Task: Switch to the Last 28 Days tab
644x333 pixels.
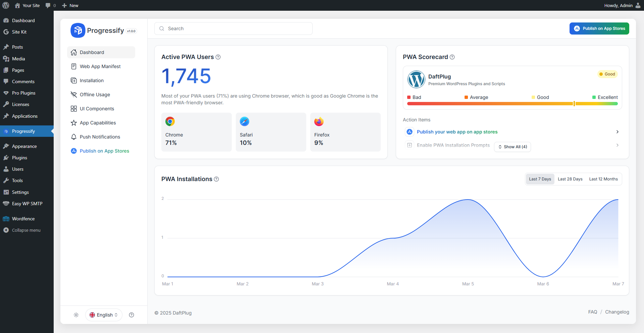Action: 570,179
